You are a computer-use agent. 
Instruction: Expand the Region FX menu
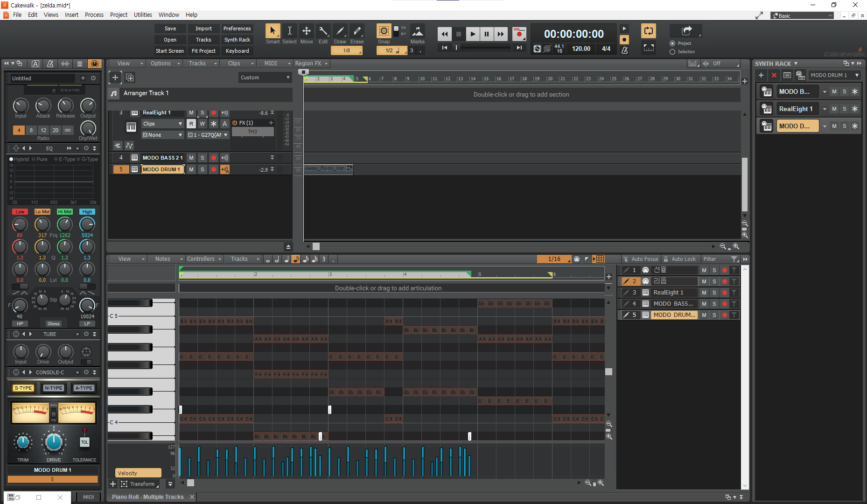tap(311, 63)
